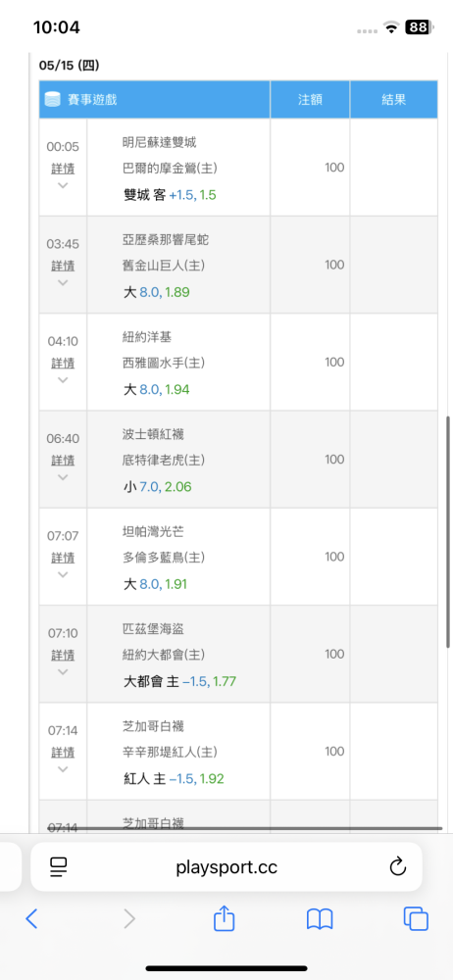Tap the Safari back arrow icon
This screenshot has width=453, height=980.
[x=32, y=918]
